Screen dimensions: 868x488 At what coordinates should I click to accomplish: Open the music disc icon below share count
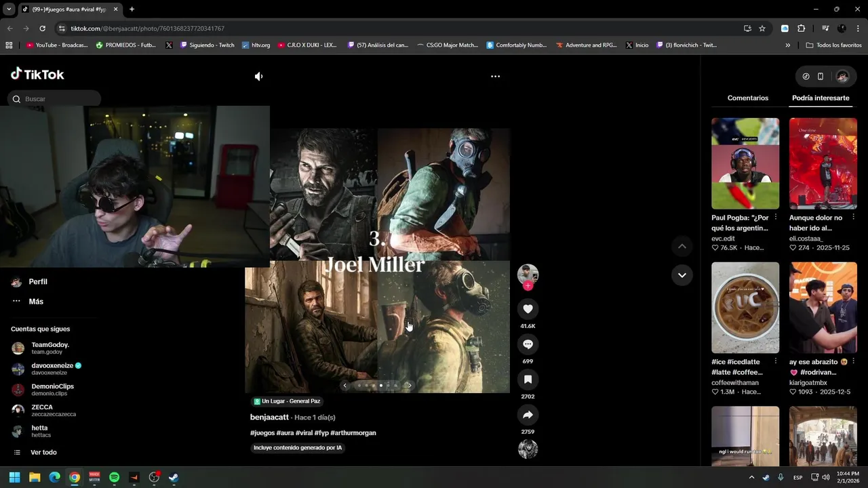528,449
